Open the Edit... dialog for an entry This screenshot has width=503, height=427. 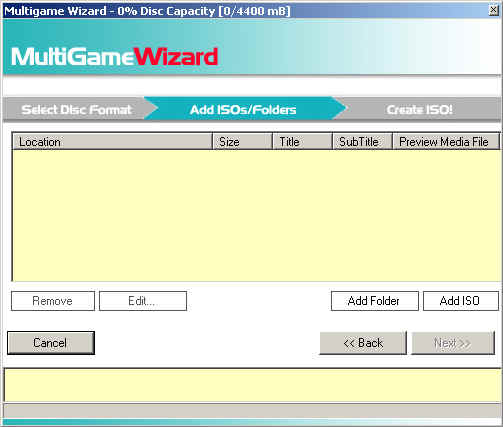143,301
